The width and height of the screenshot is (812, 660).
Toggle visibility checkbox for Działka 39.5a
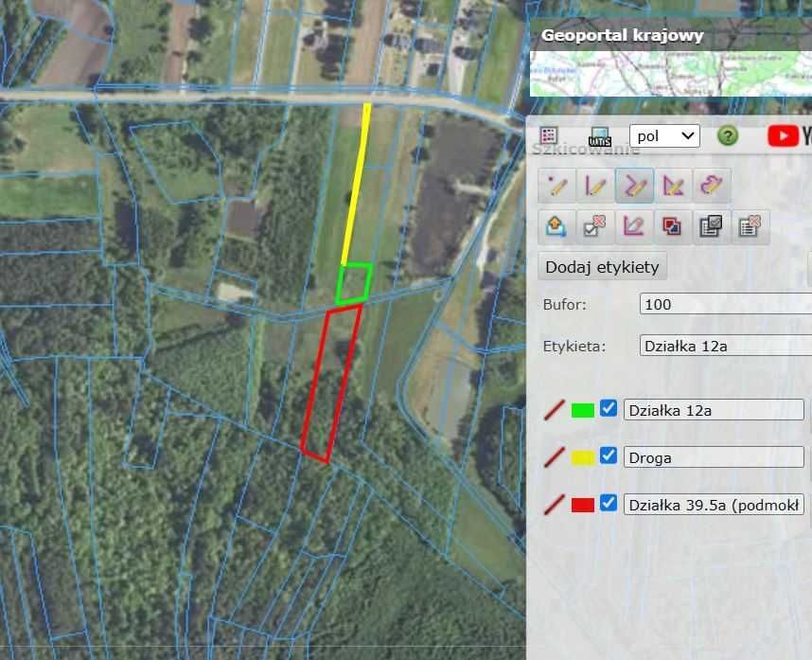coord(609,503)
